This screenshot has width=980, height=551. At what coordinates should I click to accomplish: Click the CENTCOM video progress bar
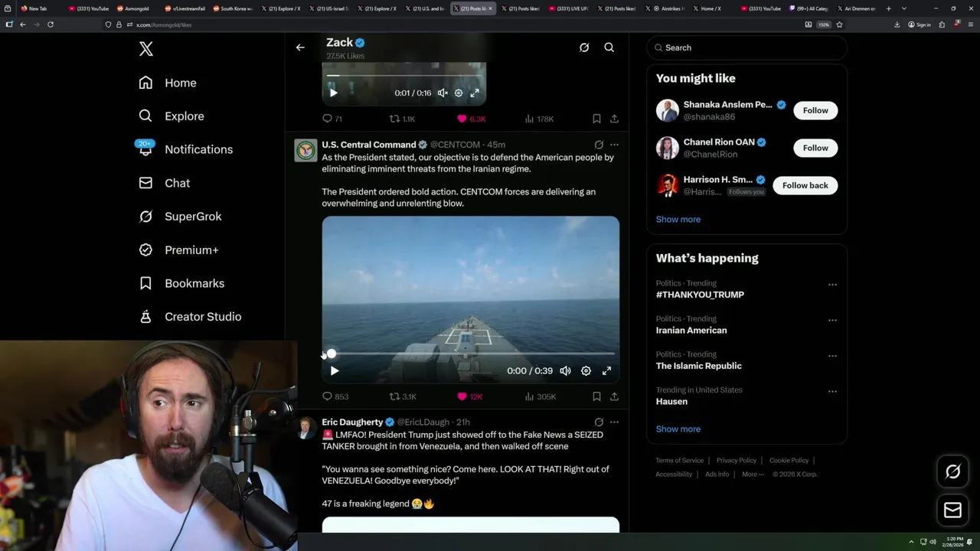coord(471,354)
